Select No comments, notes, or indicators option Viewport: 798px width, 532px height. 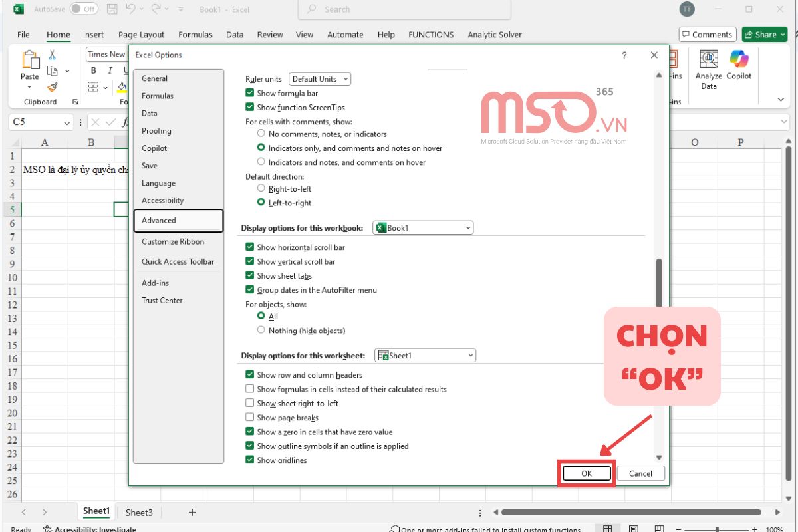pos(261,134)
